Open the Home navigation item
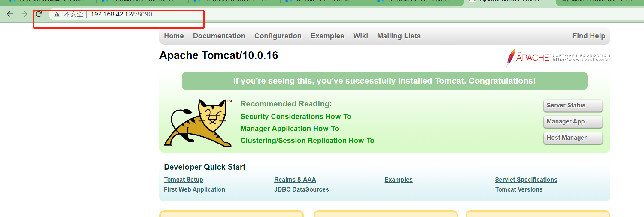 coord(174,36)
